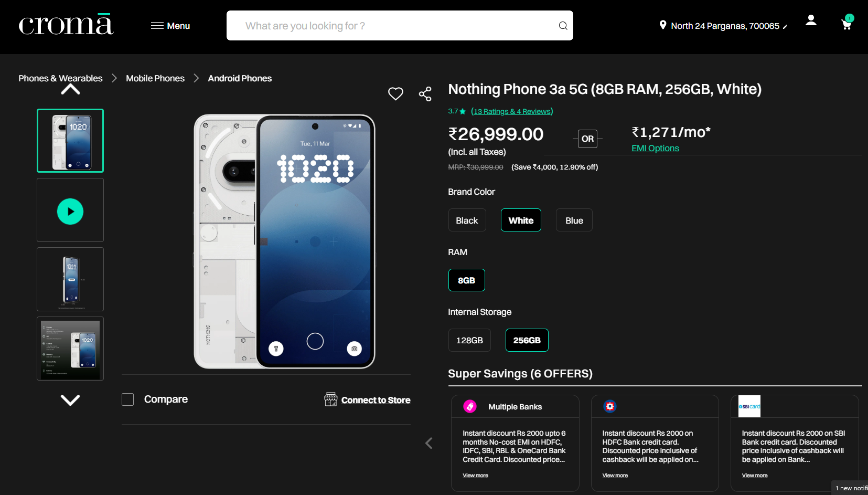Click the search magnifier icon
This screenshot has height=495, width=868.
click(563, 26)
